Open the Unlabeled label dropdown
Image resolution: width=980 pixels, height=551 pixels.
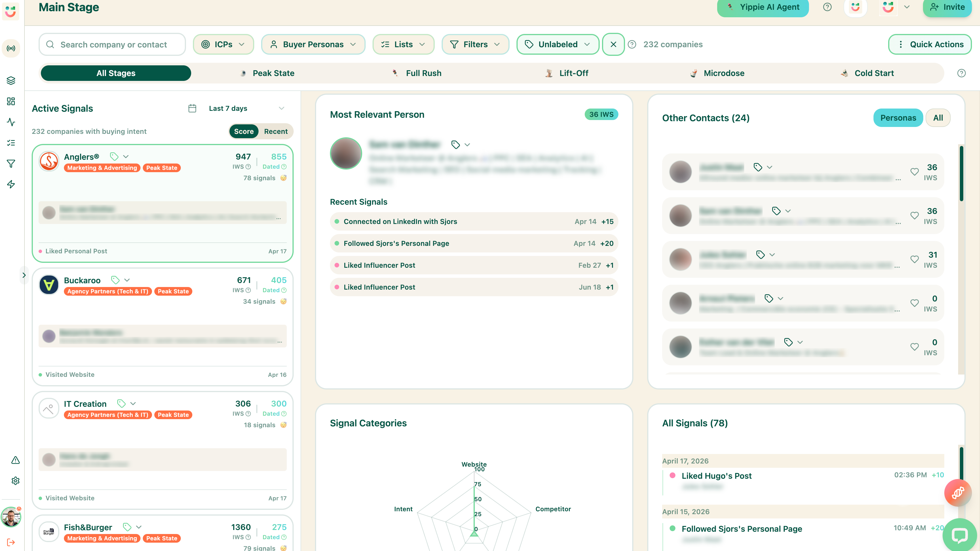click(x=558, y=45)
